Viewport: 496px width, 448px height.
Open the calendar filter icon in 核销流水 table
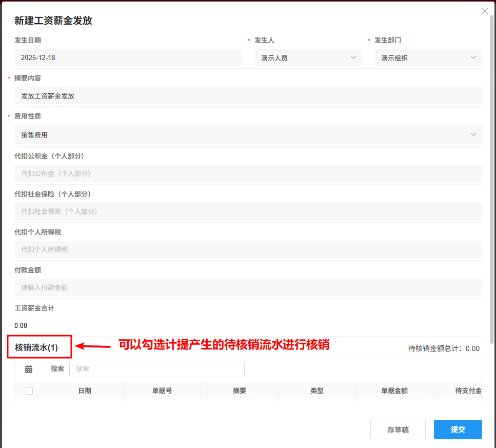29,368
